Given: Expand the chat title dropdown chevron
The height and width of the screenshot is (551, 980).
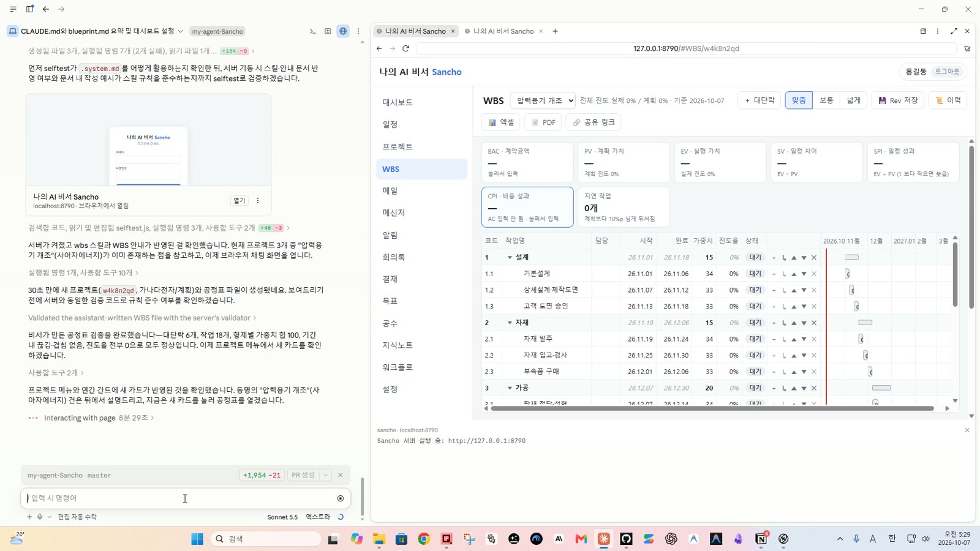Looking at the screenshot, I should pyautogui.click(x=180, y=31).
